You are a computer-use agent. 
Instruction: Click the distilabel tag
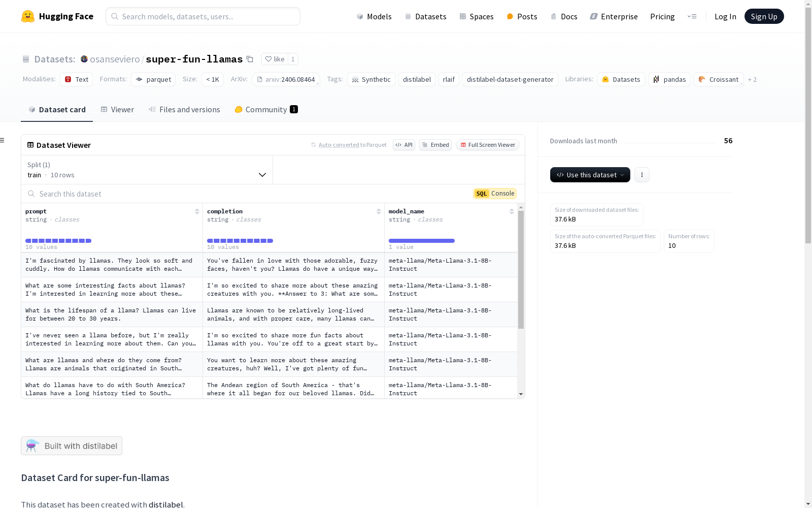417,79
